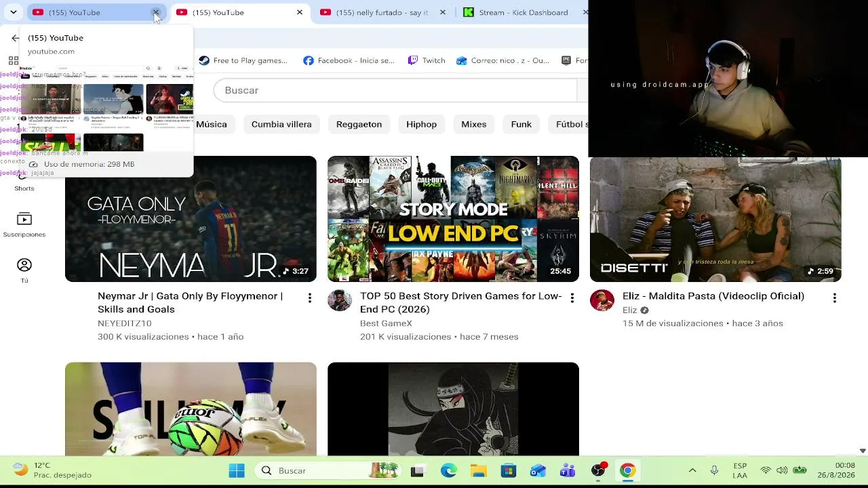Screen dimensions: 868x488
Task: Open the Best GameX channel avatar
Action: (x=340, y=300)
